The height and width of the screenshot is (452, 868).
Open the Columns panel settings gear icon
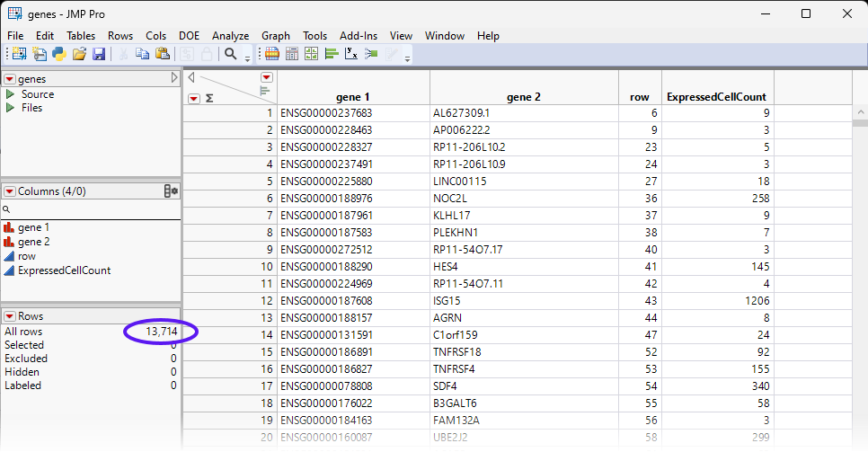171,191
